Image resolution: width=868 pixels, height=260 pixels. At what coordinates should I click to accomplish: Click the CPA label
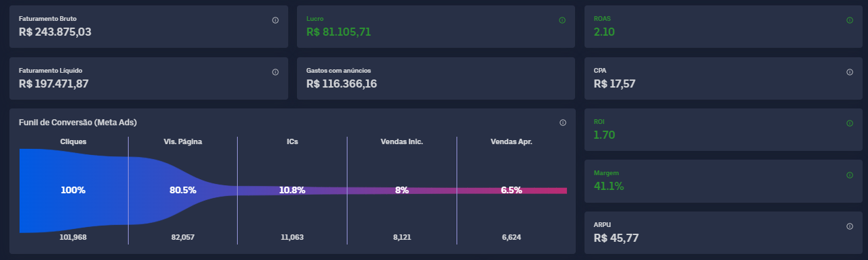coord(600,71)
